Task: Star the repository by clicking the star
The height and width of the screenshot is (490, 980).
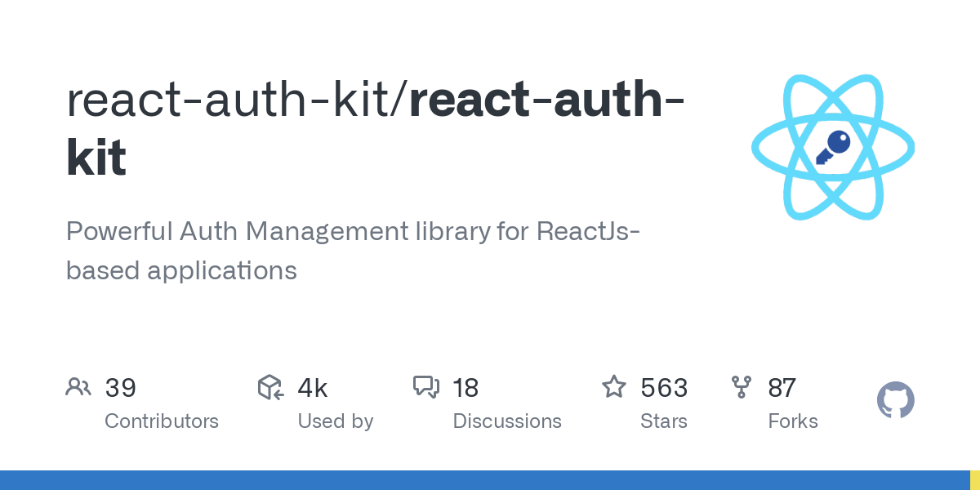Action: tap(613, 387)
